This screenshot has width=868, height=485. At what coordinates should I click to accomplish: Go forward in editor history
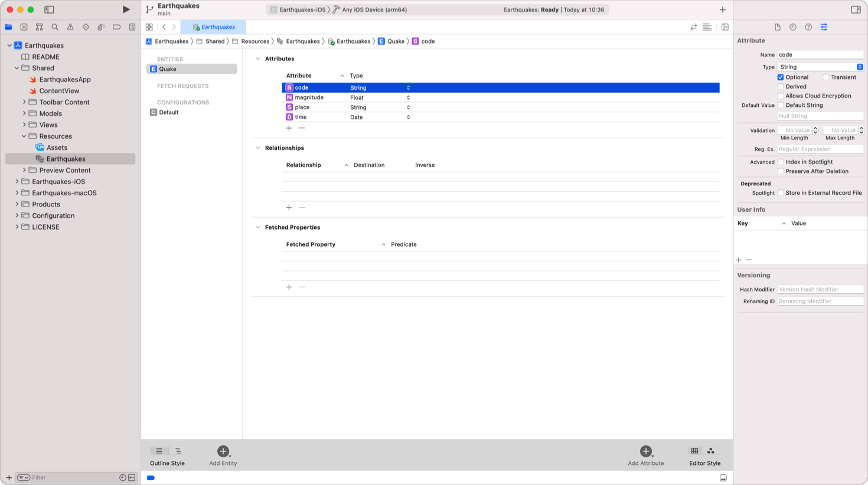[174, 27]
